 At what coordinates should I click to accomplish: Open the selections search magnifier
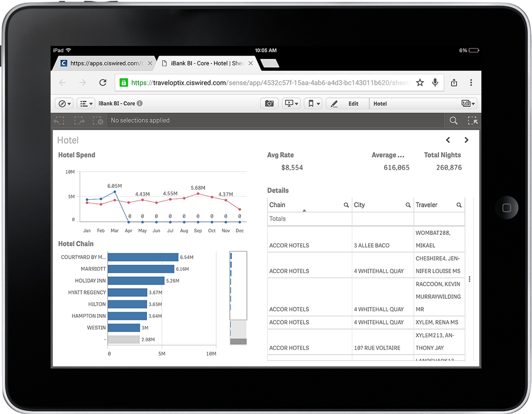coord(453,121)
